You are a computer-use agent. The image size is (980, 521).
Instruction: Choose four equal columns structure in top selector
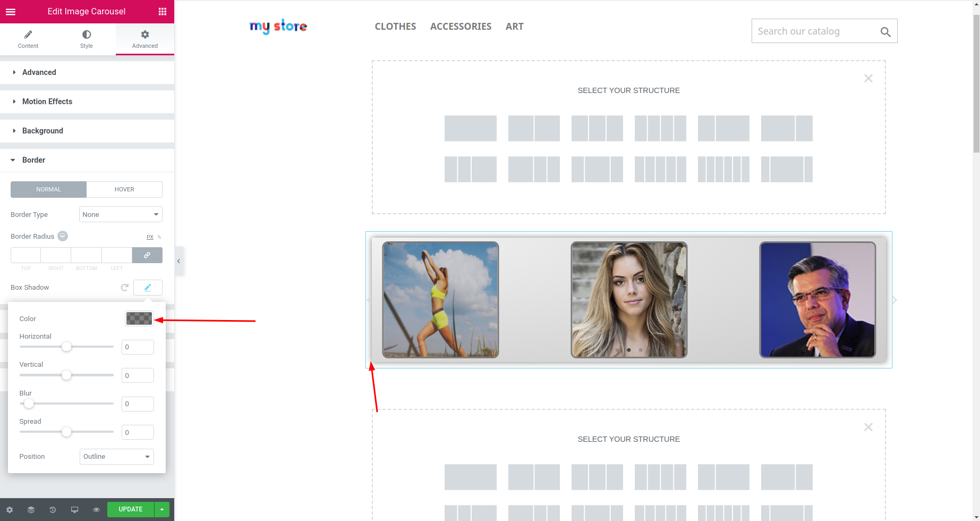pos(660,128)
